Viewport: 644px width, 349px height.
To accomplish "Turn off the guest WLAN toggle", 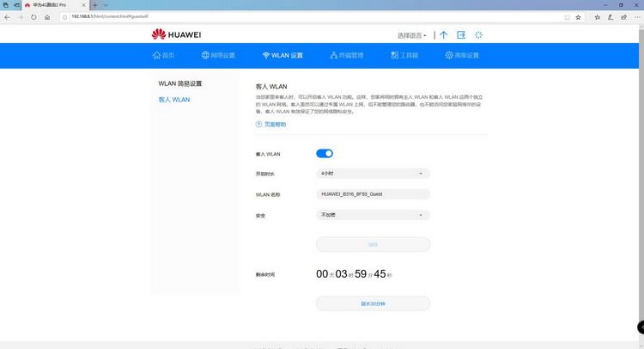I will click(325, 153).
